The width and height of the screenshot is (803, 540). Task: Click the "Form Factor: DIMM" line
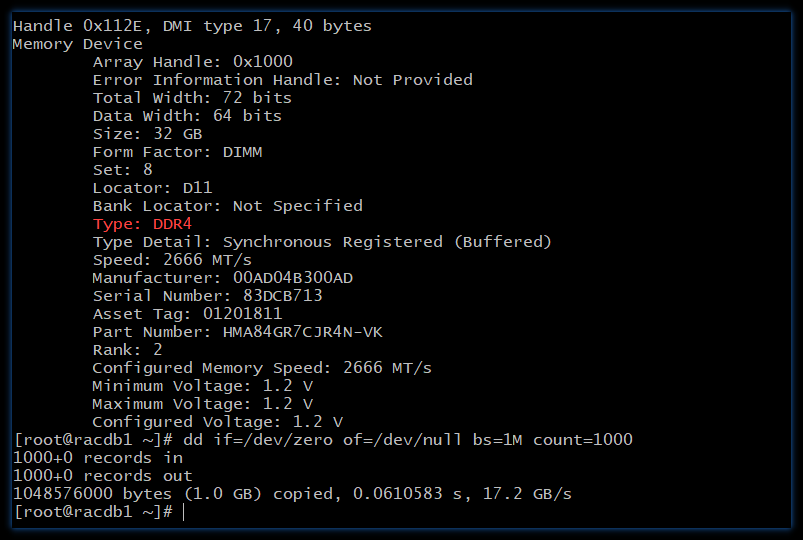177,152
